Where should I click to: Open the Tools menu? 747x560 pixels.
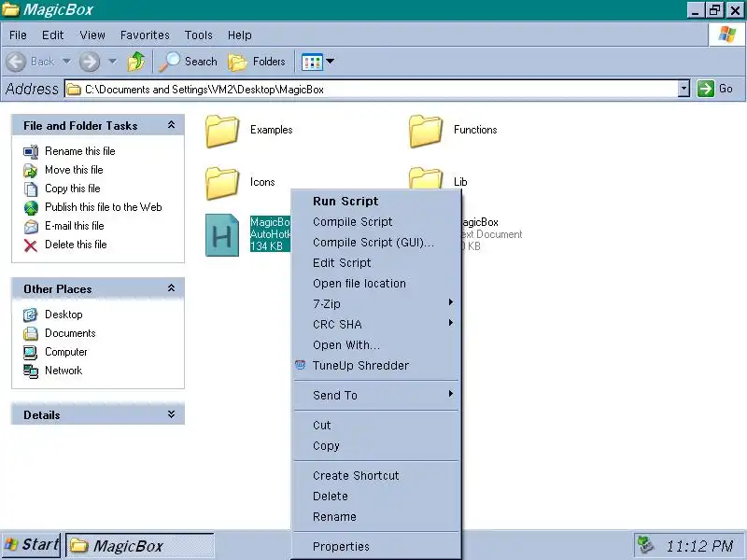pyautogui.click(x=199, y=35)
